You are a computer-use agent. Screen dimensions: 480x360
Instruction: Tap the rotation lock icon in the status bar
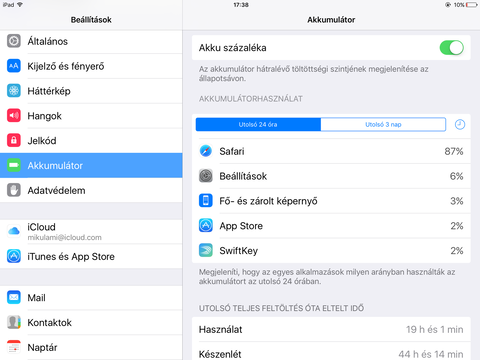pos(448,5)
